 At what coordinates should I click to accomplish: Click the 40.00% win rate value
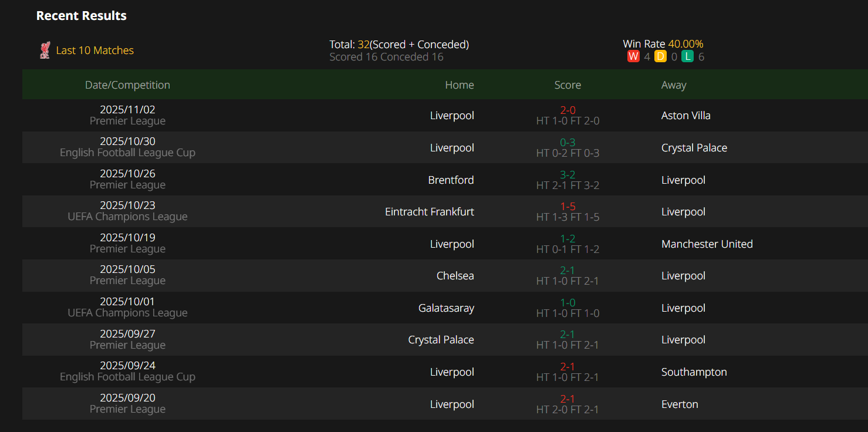coord(685,44)
